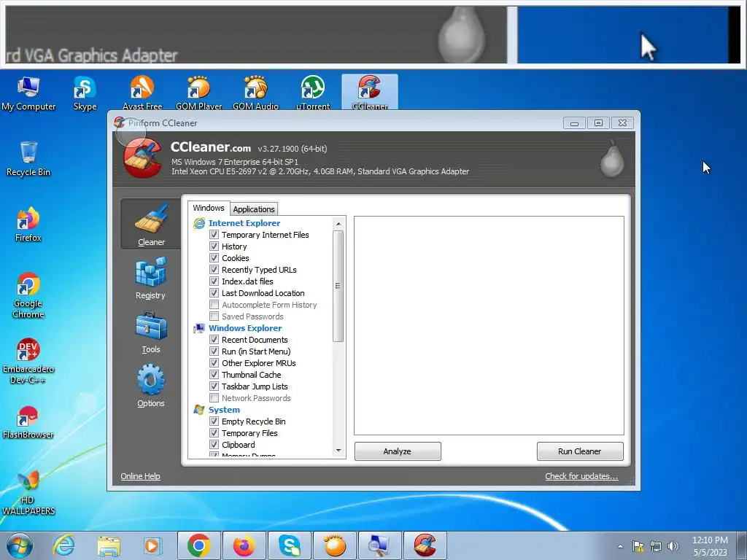This screenshot has height=560, width=747.
Task: Click the pear icon in CCleaner header
Action: [612, 158]
